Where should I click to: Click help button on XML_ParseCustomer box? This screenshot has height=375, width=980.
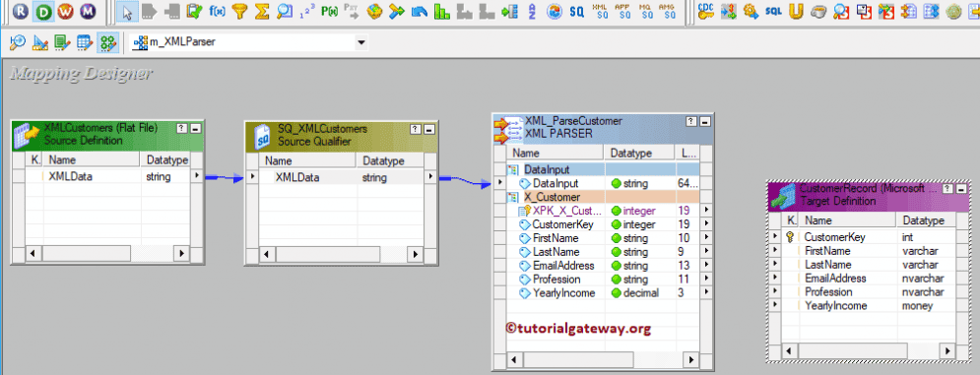(690, 121)
